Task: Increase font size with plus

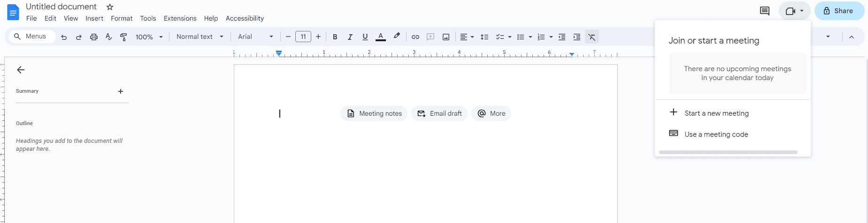Action: click(x=318, y=37)
